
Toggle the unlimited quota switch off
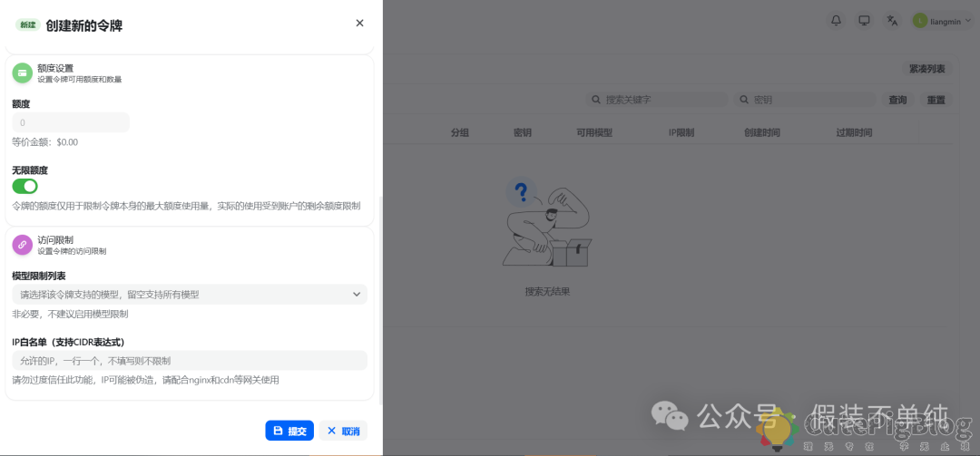pyautogui.click(x=25, y=186)
